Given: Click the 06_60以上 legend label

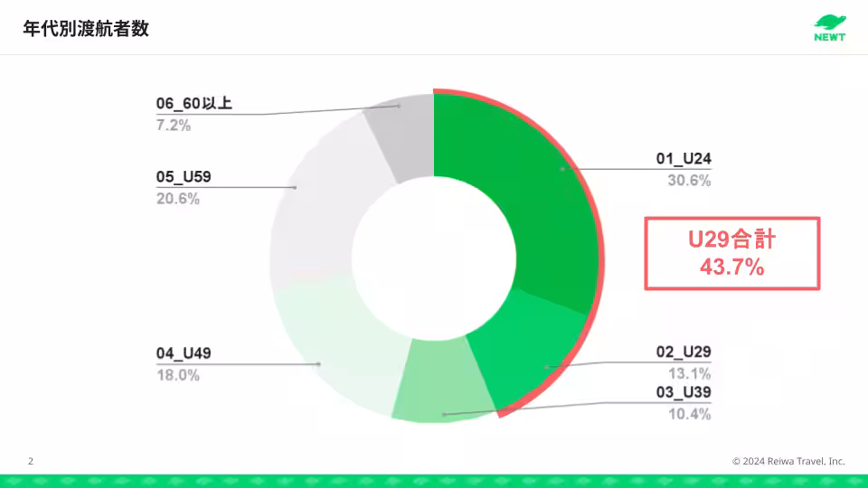Looking at the screenshot, I should [193, 104].
